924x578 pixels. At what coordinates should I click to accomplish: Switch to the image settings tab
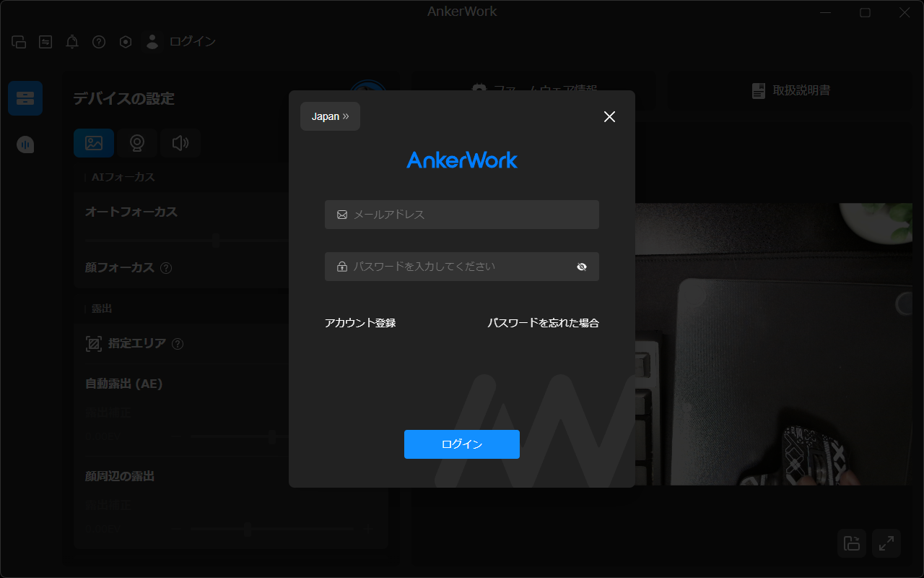pyautogui.click(x=94, y=143)
